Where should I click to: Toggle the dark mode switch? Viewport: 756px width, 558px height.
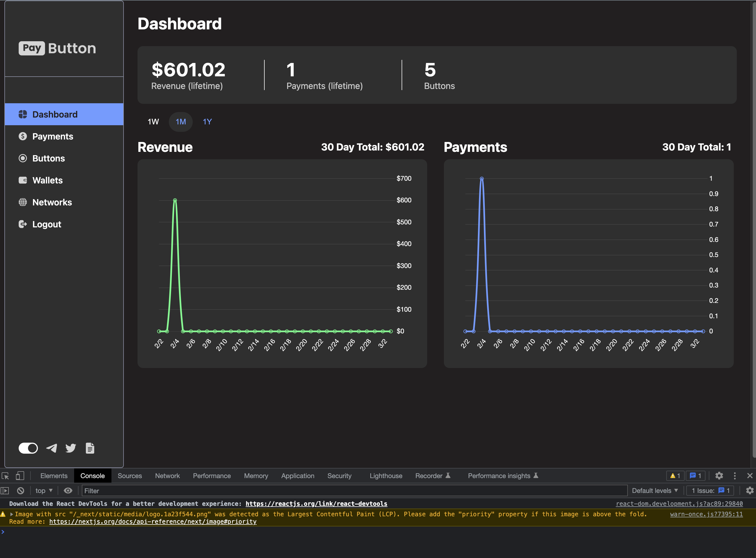[28, 448]
